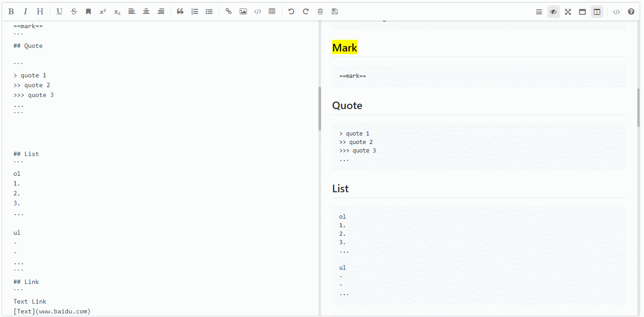Click the List heading in preview
The image size is (644, 317).
(x=340, y=189)
